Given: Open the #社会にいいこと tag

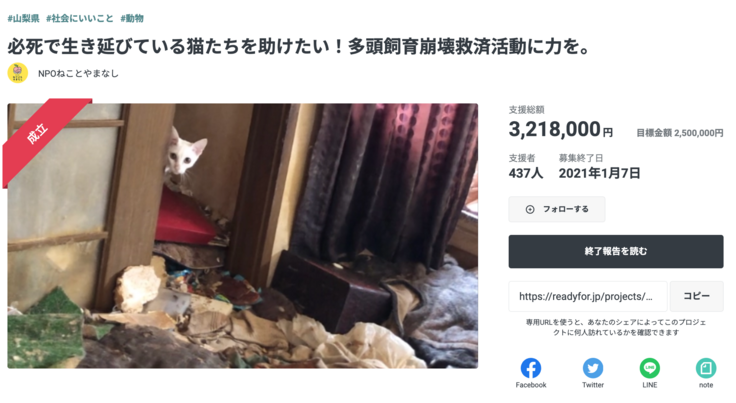Looking at the screenshot, I should (80, 18).
